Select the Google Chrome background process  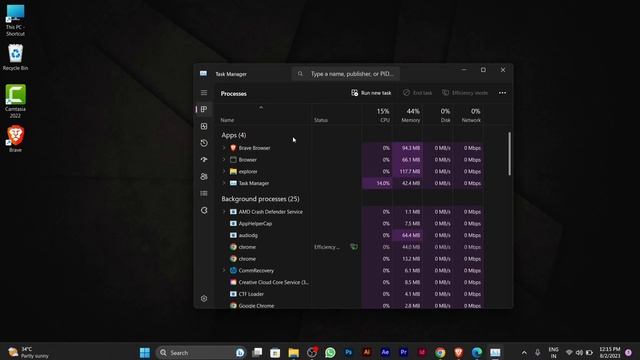256,305
